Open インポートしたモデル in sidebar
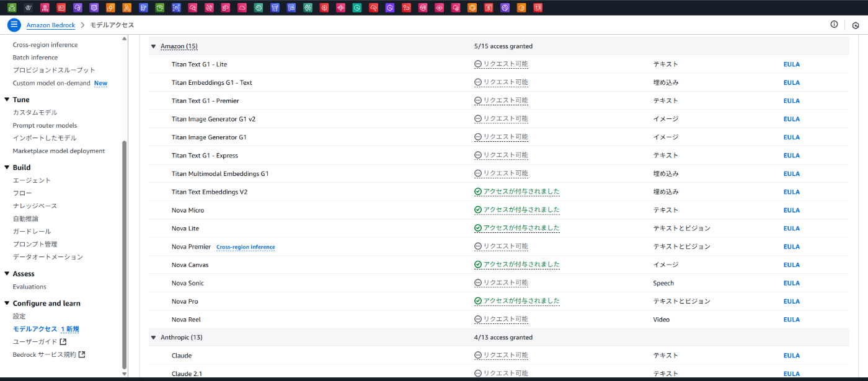 45,138
